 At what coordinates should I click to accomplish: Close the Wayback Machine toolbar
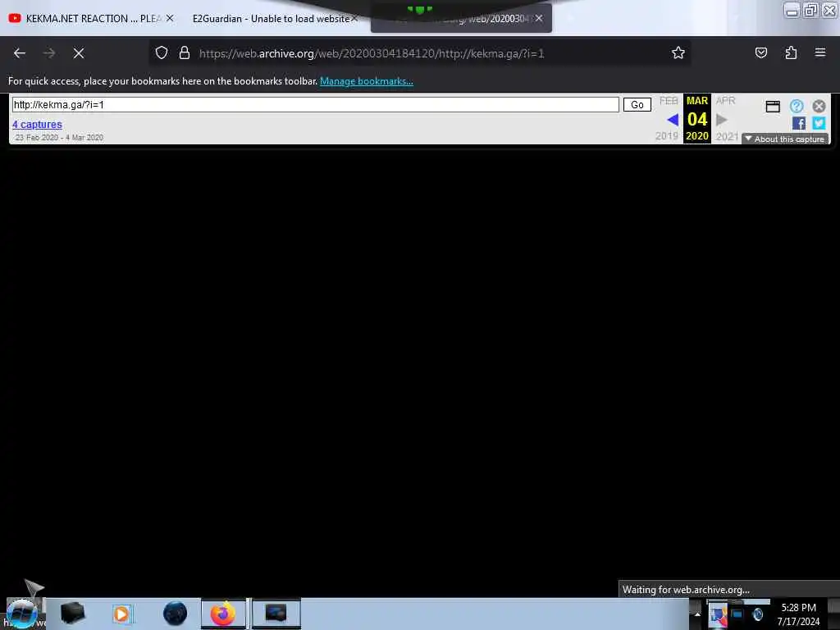coord(819,106)
